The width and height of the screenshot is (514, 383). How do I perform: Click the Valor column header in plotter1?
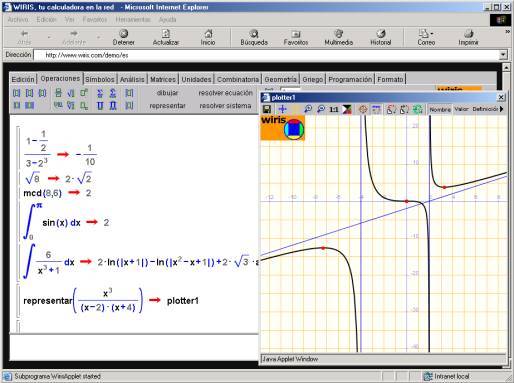(x=461, y=109)
